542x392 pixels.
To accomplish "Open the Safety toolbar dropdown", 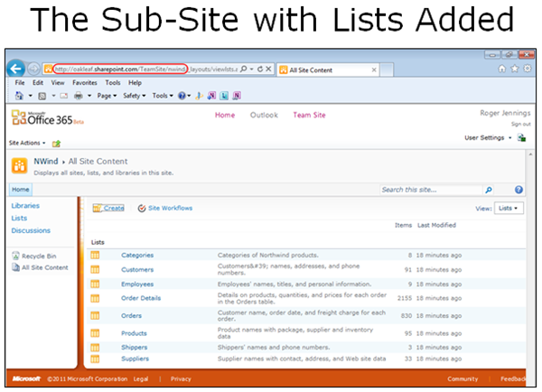I will 135,96.
